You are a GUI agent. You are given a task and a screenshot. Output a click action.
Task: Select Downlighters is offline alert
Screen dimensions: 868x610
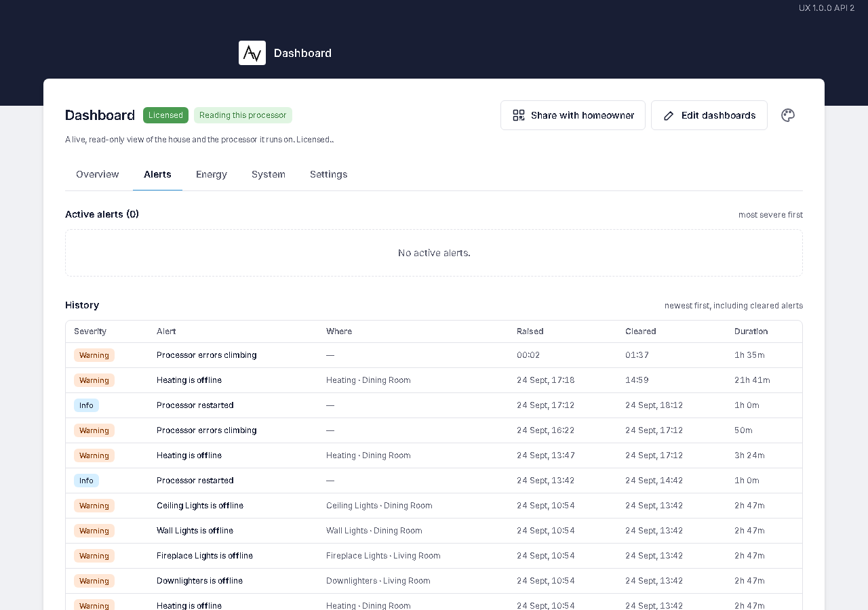[200, 581]
